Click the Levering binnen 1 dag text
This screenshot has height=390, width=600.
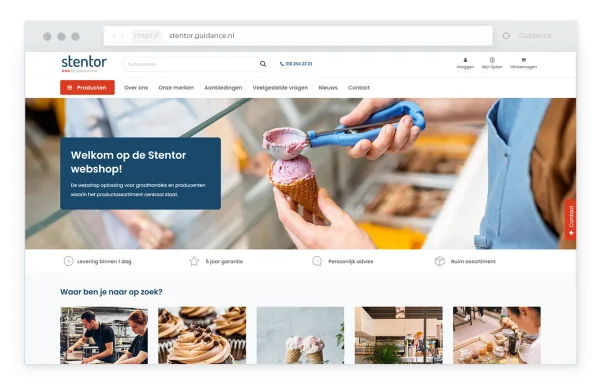[104, 261]
